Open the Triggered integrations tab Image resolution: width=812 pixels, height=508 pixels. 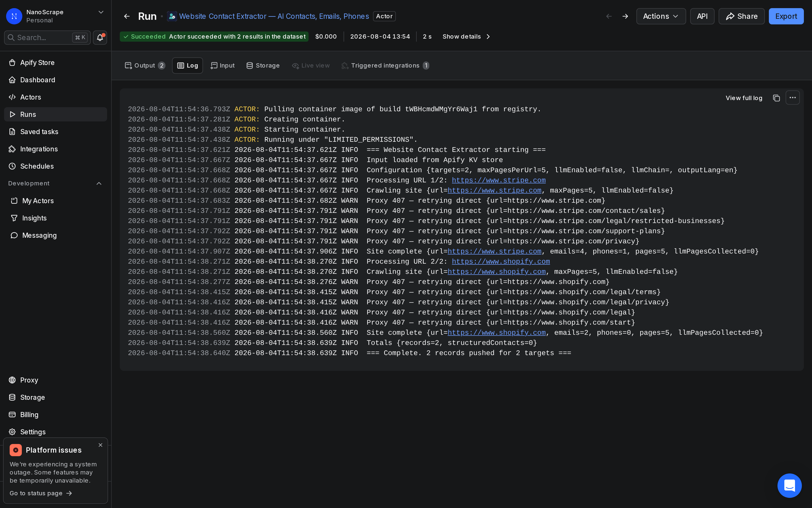tap(385, 66)
